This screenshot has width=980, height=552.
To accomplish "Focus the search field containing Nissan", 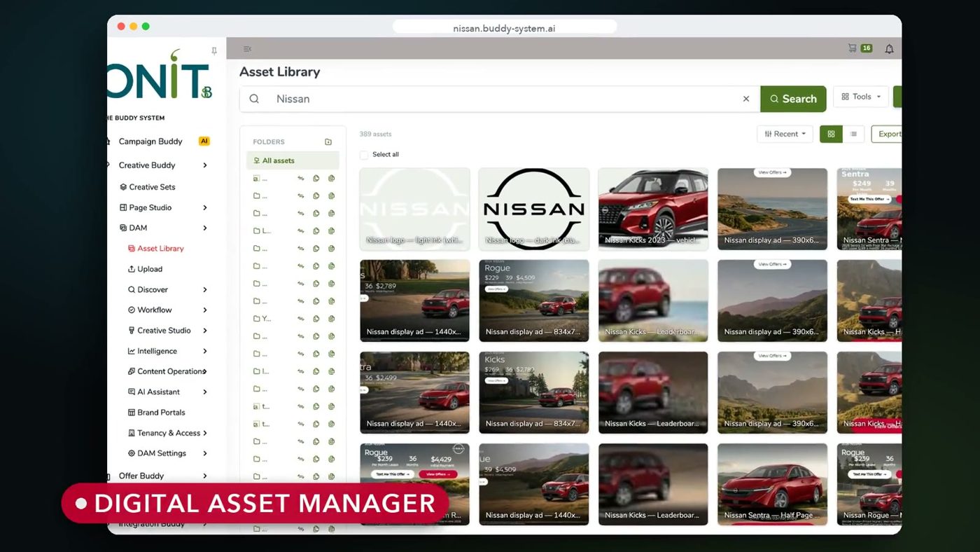I will [x=500, y=99].
